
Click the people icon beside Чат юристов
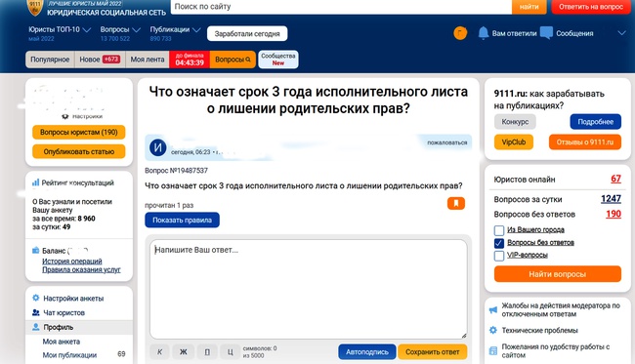click(x=35, y=312)
